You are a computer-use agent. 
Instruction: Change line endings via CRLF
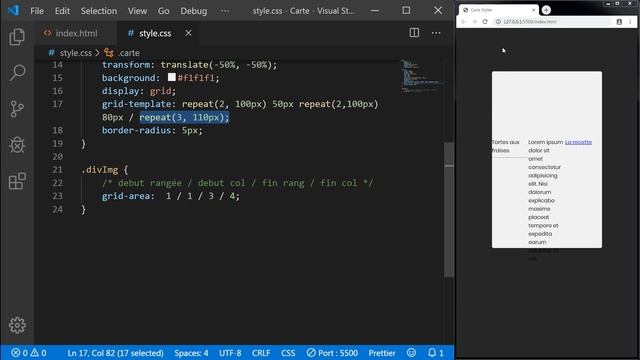click(x=261, y=353)
